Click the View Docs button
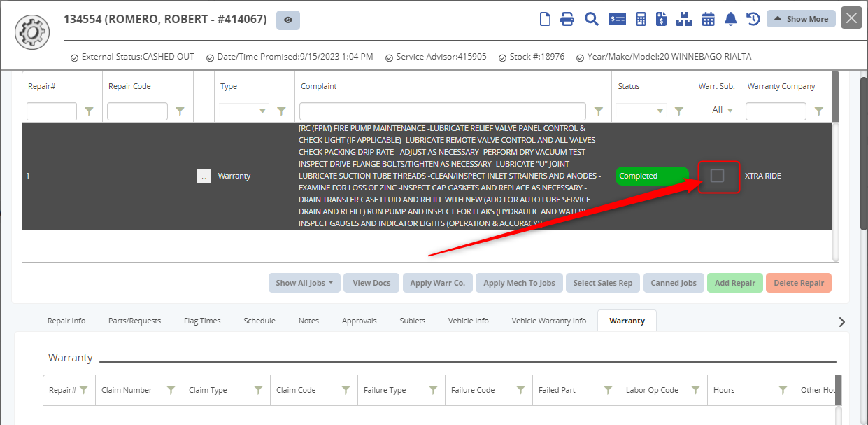Image resolution: width=868 pixels, height=425 pixels. (x=371, y=283)
